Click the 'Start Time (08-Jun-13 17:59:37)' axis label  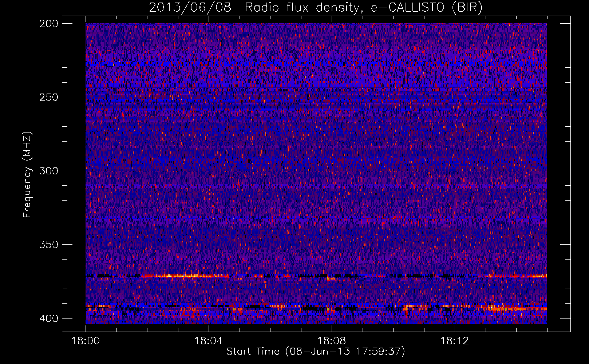click(316, 352)
